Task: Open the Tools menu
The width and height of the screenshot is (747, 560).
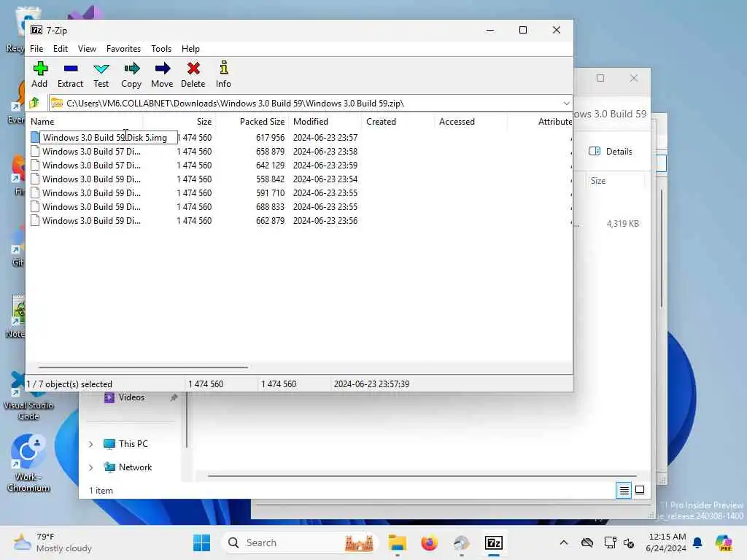Action: tap(161, 49)
